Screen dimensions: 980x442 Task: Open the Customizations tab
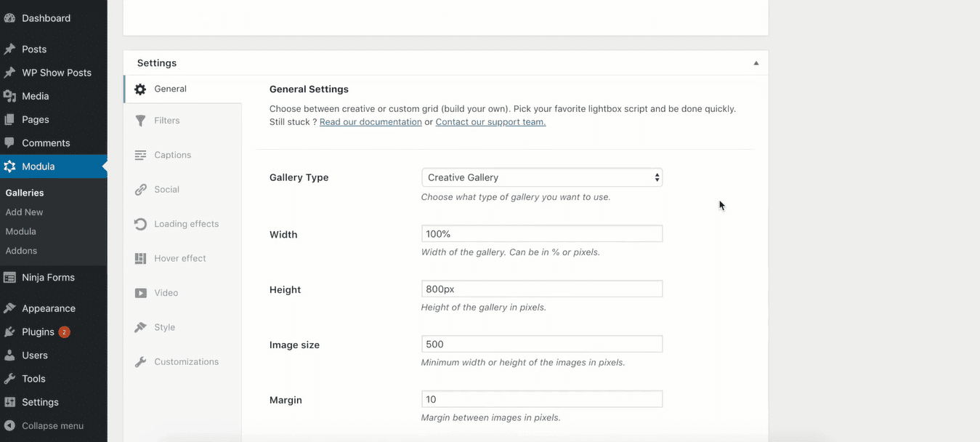point(182,361)
